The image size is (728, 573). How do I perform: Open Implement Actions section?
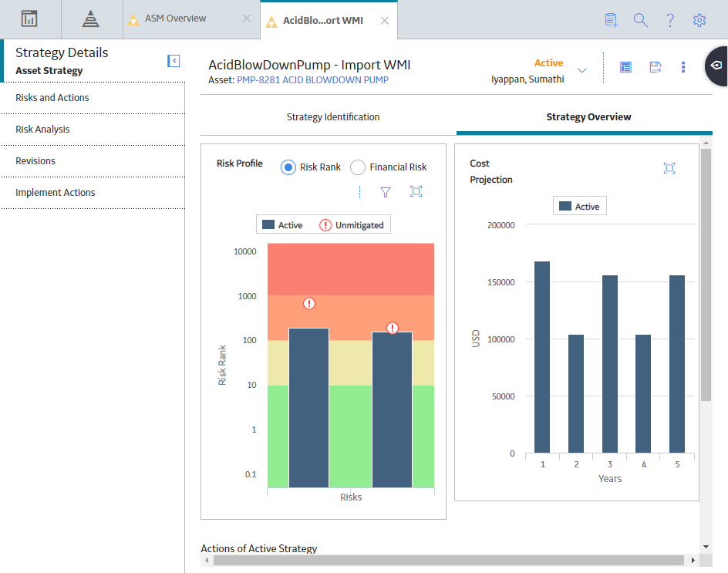(x=93, y=192)
